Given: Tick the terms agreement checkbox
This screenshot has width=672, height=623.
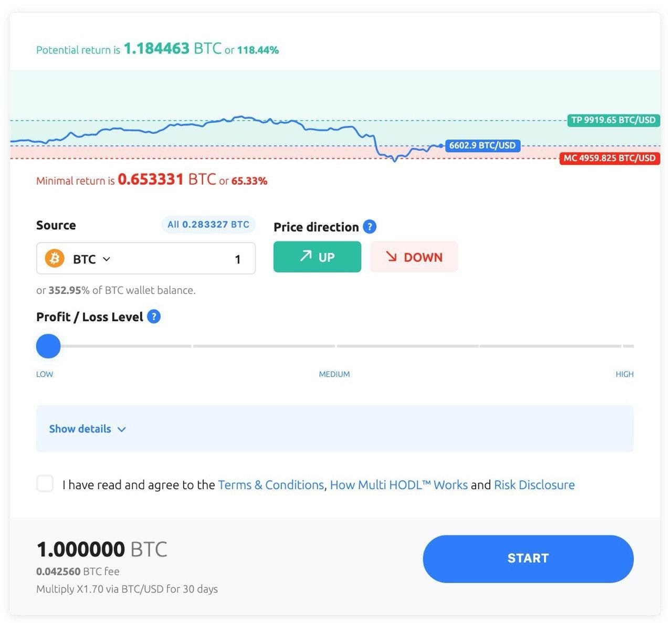Looking at the screenshot, I should (45, 483).
